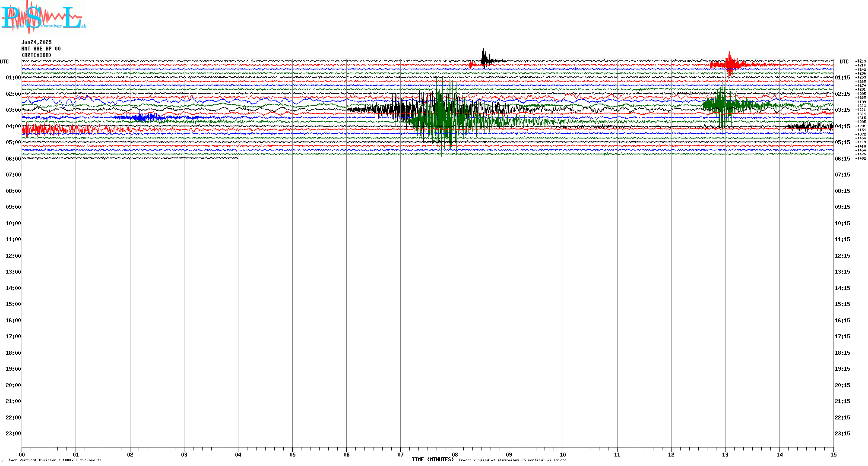The height and width of the screenshot is (466, 868).
Task: Select the 05:00 hour label
Action: coord(13,142)
